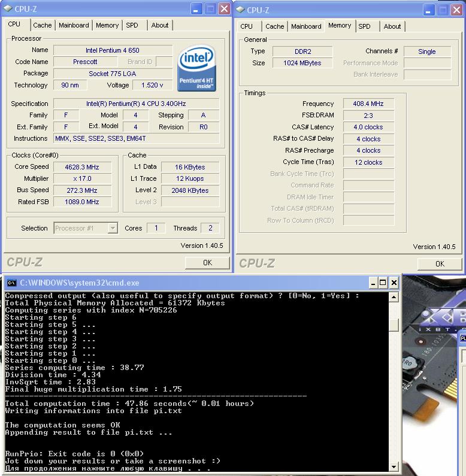Image resolution: width=466 pixels, height=476 pixels.
Task: Click the Multiplier x 17.0 value
Action: [82, 178]
